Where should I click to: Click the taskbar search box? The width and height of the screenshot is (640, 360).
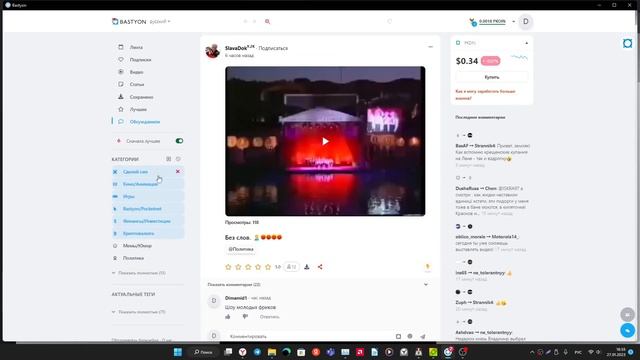203,352
